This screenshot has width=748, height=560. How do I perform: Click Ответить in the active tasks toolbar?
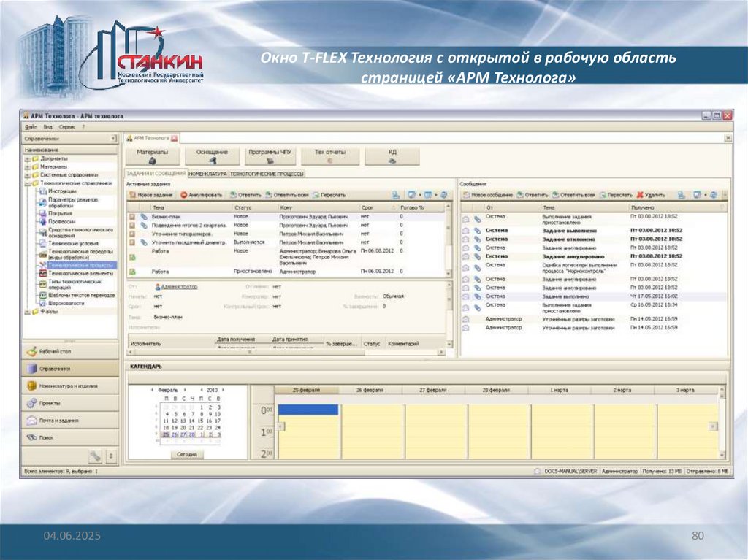(x=245, y=195)
